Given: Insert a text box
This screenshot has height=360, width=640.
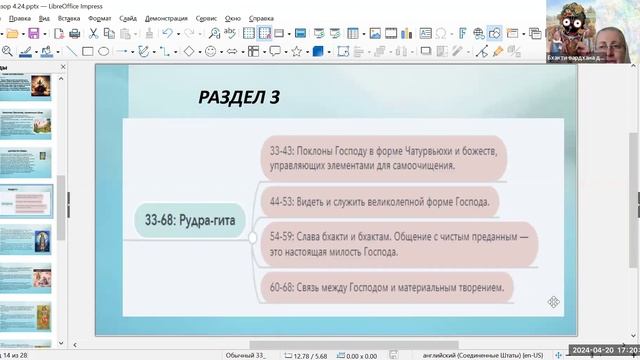Looking at the screenshot, I should click(x=425, y=33).
